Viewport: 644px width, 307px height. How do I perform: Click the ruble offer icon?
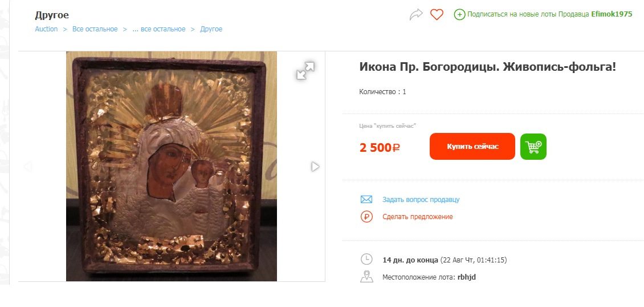366,217
